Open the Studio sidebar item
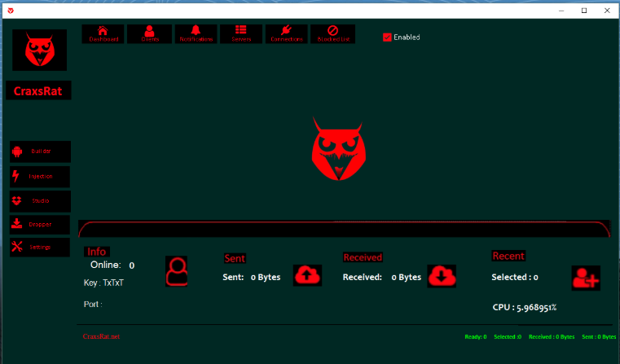Image resolution: width=620 pixels, height=364 pixels. coord(40,201)
